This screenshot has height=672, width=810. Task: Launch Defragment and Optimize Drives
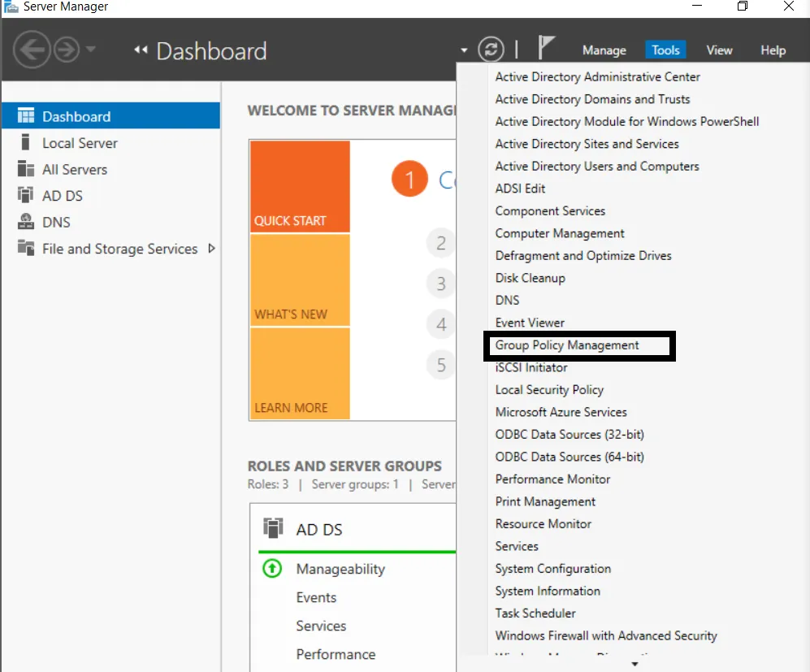tap(583, 255)
